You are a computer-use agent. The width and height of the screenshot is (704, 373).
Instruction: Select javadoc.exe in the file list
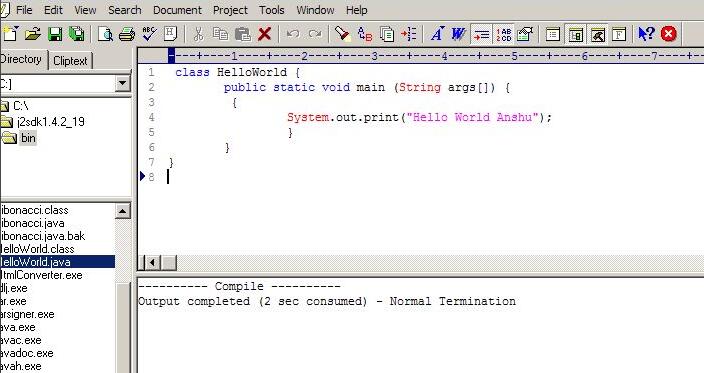(x=26, y=353)
